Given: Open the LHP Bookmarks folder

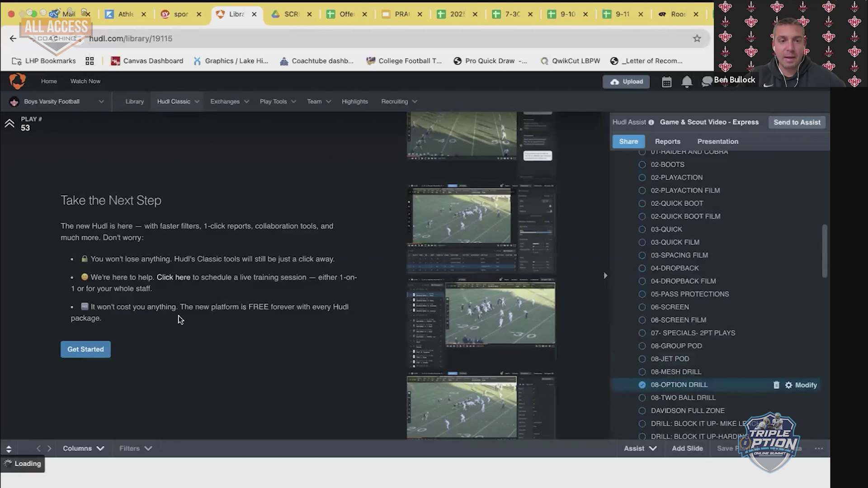Looking at the screenshot, I should (44, 61).
